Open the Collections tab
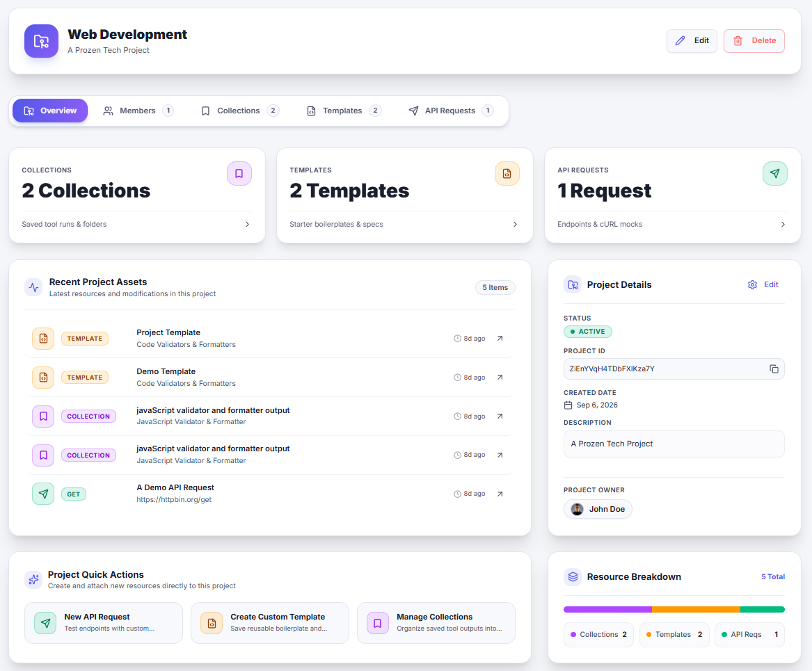Viewport: 812px width, 671px height. click(240, 111)
